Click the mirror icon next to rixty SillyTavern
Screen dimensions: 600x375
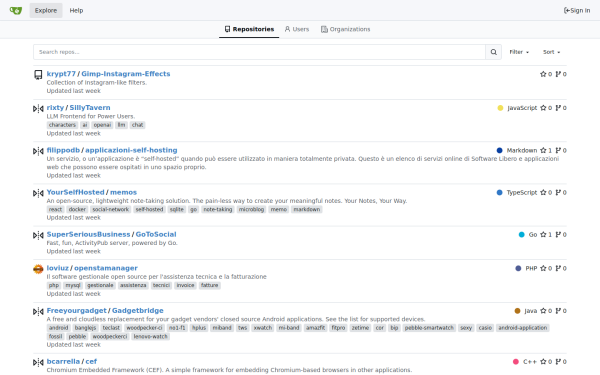(38, 109)
